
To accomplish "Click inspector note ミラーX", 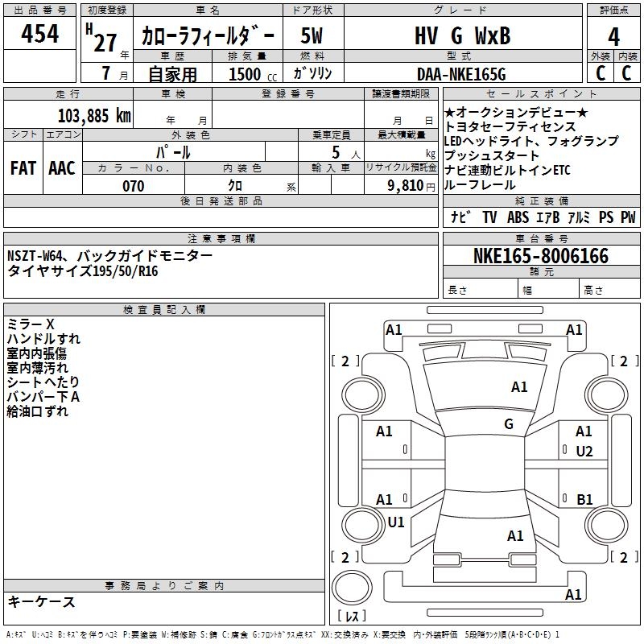I will tap(31, 324).
